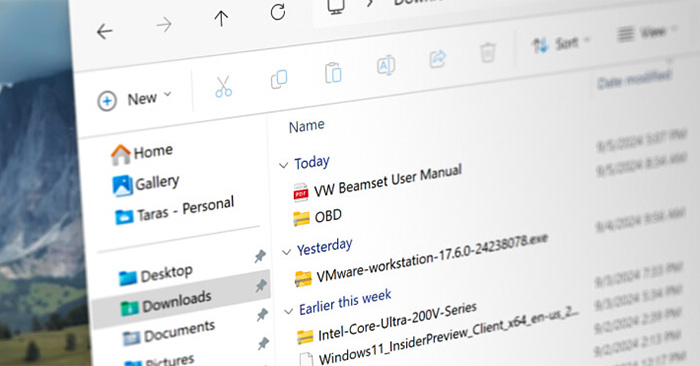Click the Share icon
This screenshot has height=366, width=700.
point(438,58)
